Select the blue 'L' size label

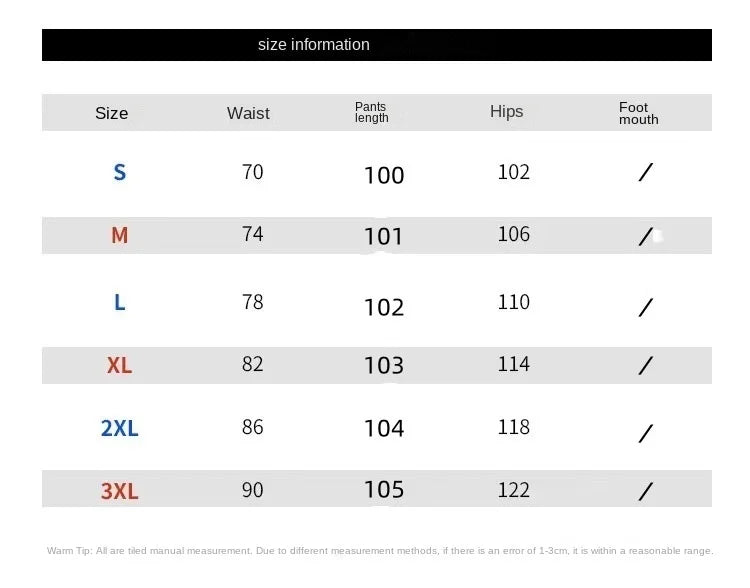(x=120, y=302)
